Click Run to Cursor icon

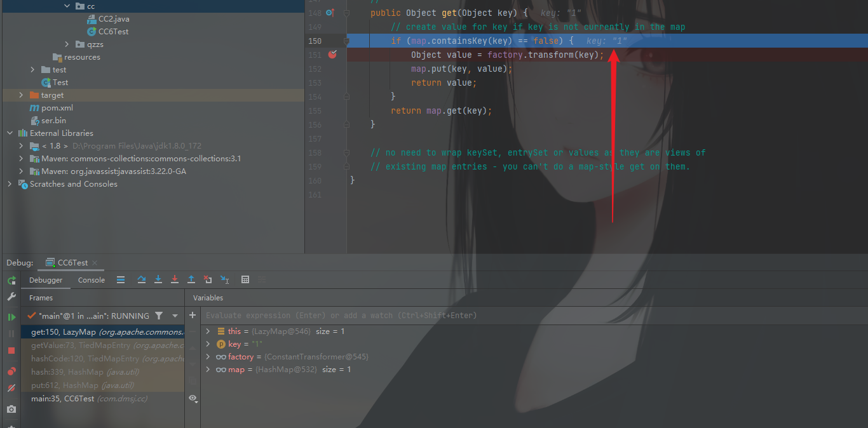pos(224,280)
